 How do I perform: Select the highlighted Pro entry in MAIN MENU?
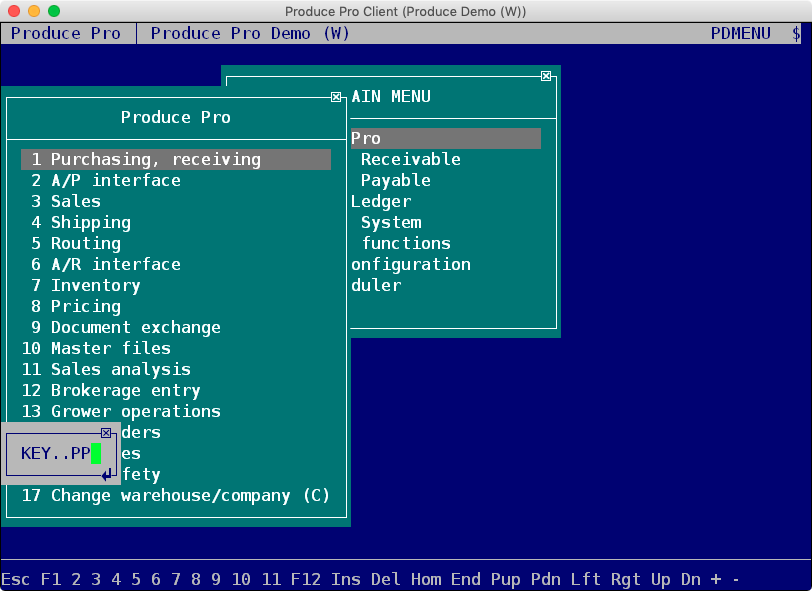(x=446, y=138)
